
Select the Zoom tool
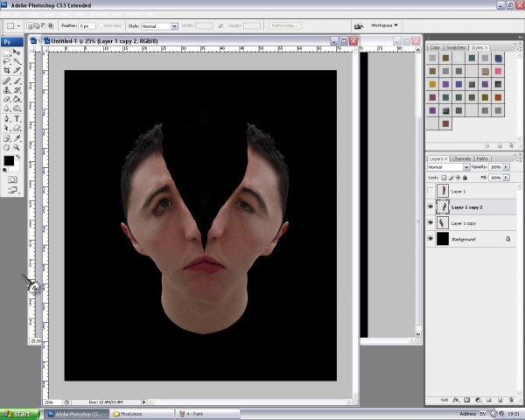tap(17, 147)
